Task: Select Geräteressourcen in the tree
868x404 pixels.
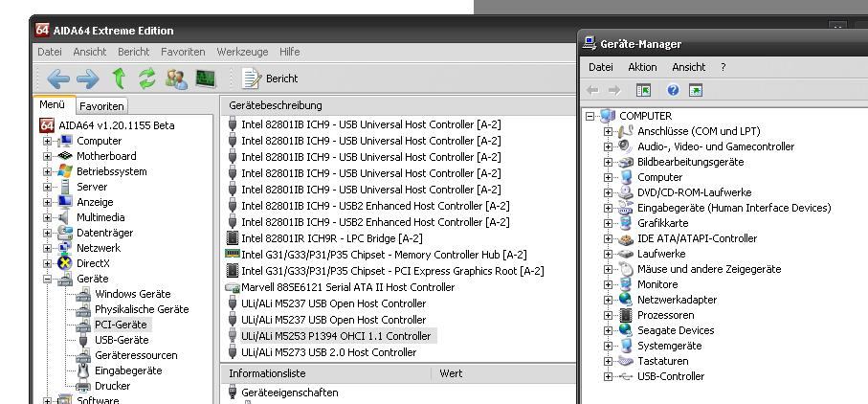Action: [x=136, y=355]
